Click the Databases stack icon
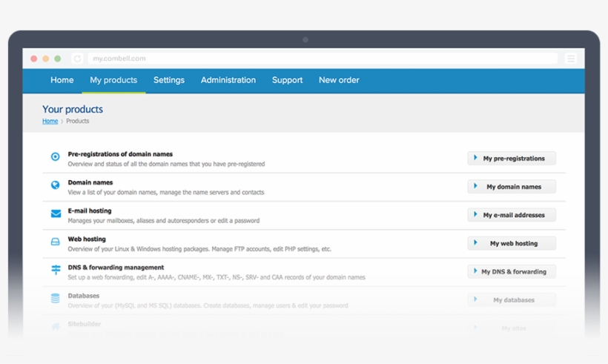Image resolution: width=608 pixels, height=364 pixels. pyautogui.click(x=56, y=298)
